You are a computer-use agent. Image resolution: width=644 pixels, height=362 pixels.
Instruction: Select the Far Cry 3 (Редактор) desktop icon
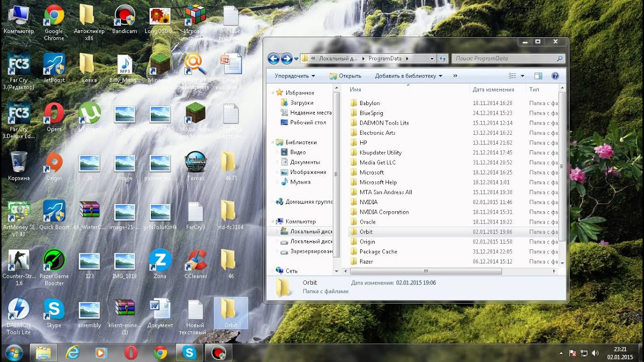[19, 72]
